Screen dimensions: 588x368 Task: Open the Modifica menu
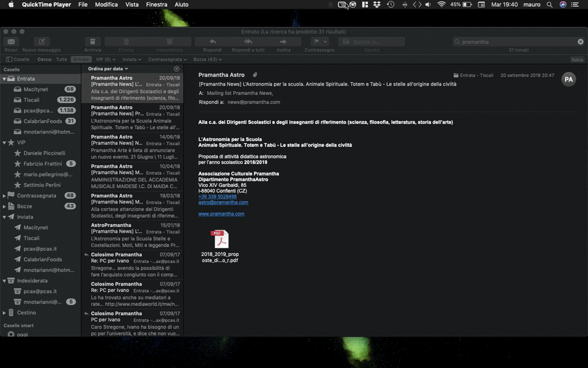[x=106, y=5]
